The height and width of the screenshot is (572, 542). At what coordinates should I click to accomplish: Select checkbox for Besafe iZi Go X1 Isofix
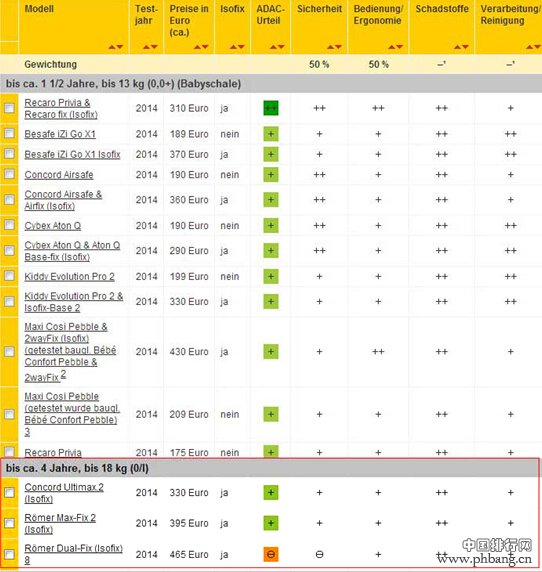[9, 154]
